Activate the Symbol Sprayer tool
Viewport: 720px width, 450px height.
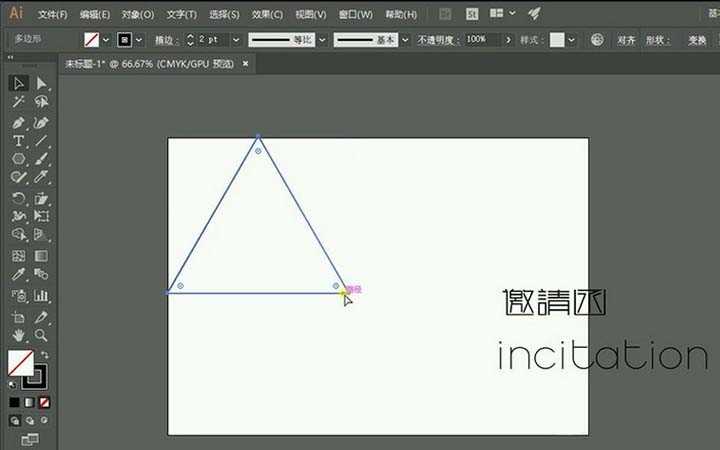[x=18, y=296]
